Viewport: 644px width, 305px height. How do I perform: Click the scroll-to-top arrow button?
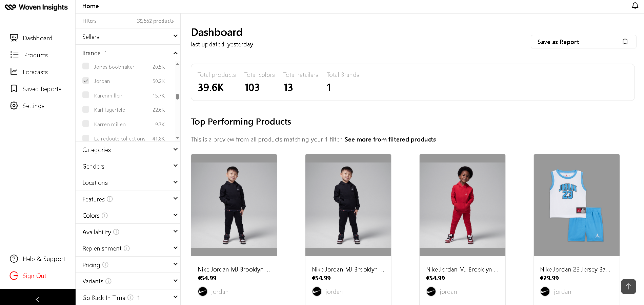(x=628, y=286)
